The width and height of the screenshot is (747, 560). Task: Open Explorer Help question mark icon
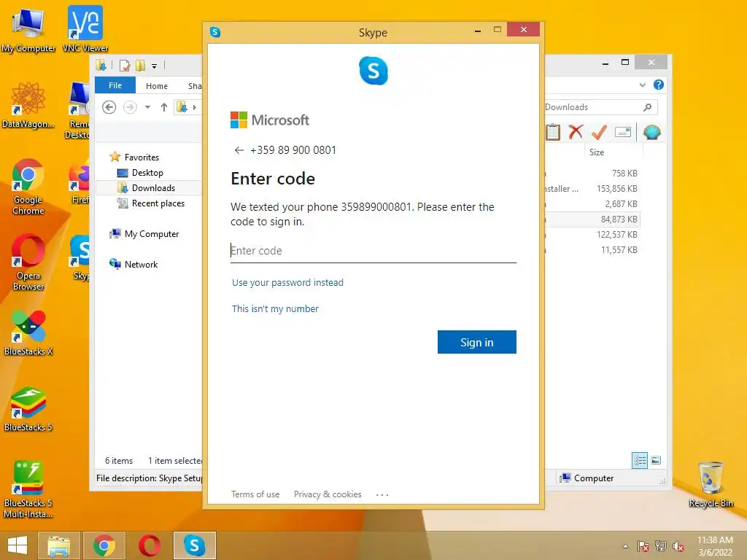point(659,85)
